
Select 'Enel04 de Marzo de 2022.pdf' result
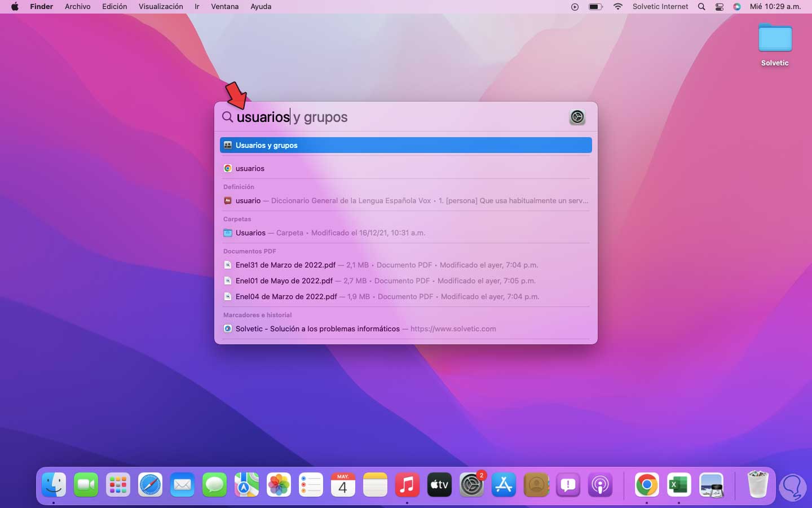click(406, 296)
